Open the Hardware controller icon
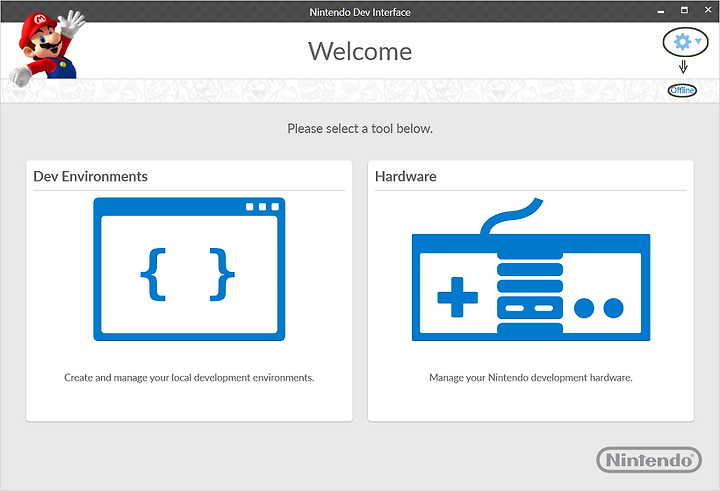The width and height of the screenshot is (720, 491). (531, 269)
